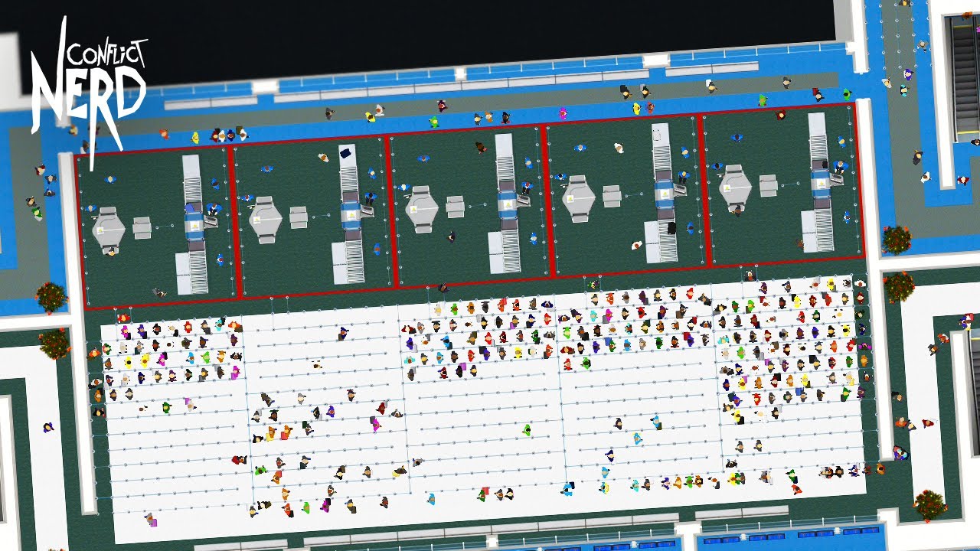Select the X-ray scanner in the middle security zone

(507, 205)
